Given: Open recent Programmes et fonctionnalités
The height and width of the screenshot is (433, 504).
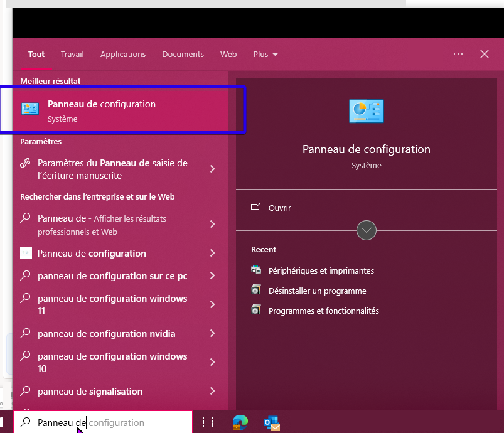Looking at the screenshot, I should point(324,311).
